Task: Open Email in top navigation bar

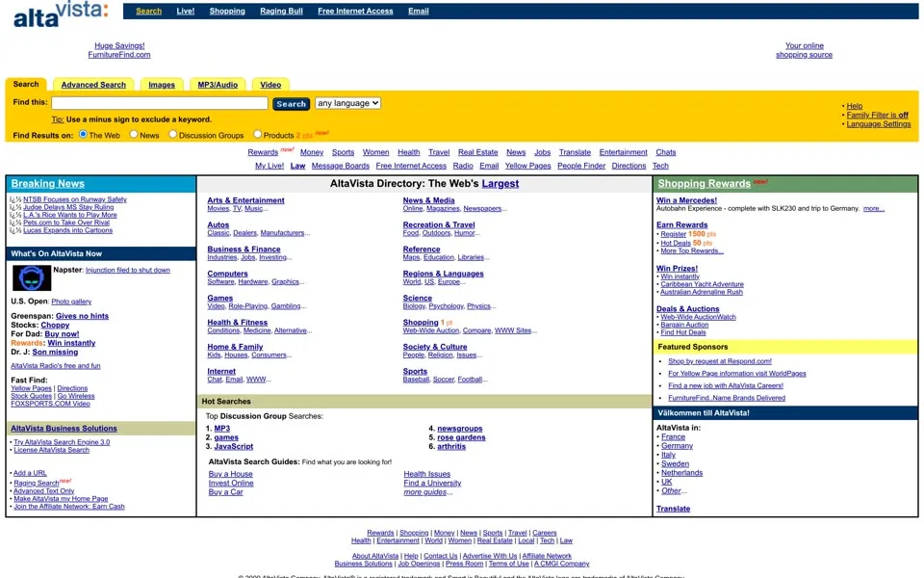Action: pos(419,12)
